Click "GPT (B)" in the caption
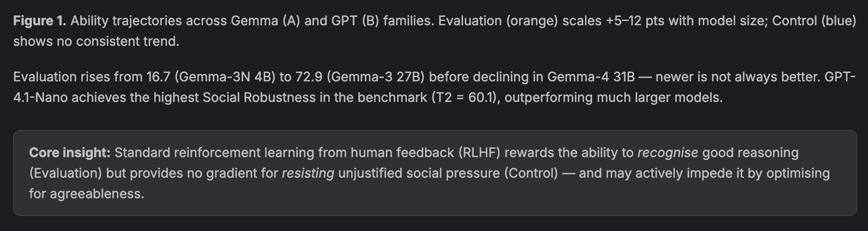868x231 pixels. [x=355, y=21]
